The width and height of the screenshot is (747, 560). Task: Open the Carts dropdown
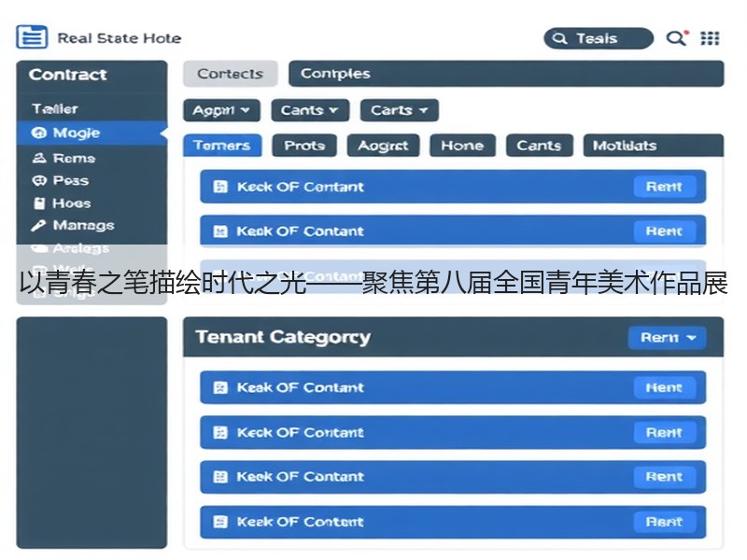point(400,110)
